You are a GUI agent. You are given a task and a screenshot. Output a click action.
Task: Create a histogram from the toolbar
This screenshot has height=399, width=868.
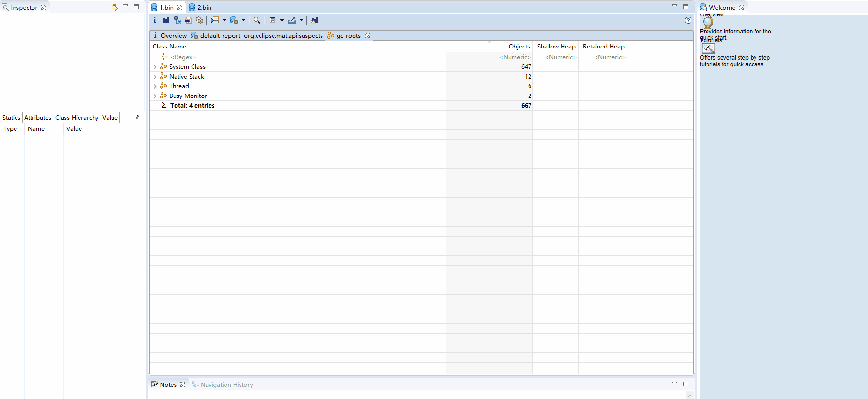pyautogui.click(x=166, y=20)
